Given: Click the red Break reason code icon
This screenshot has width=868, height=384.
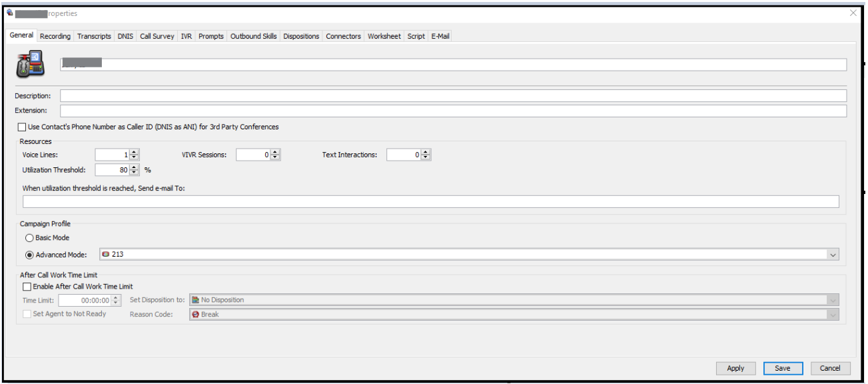Looking at the screenshot, I should (196, 314).
